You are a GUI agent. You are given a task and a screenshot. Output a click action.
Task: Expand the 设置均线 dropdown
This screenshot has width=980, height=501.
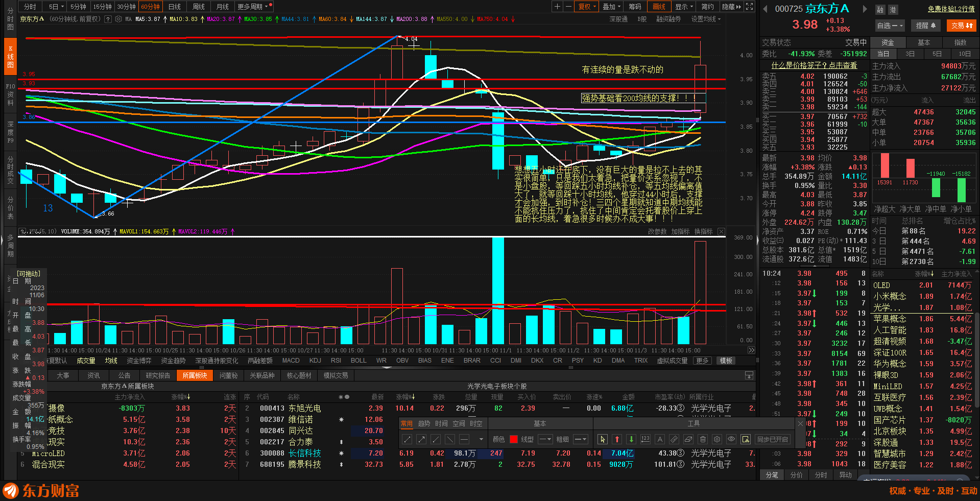pos(706,19)
